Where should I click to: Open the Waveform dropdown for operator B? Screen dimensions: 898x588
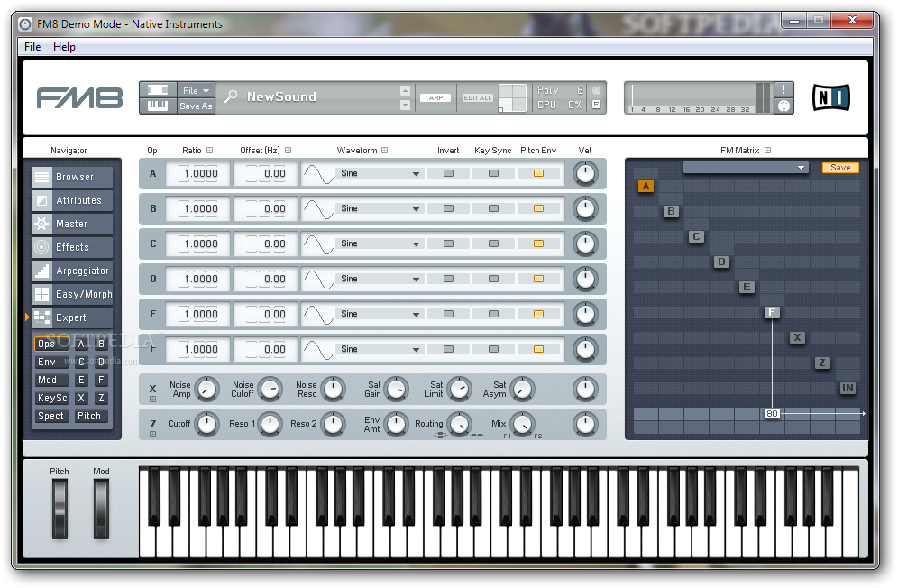click(x=380, y=208)
